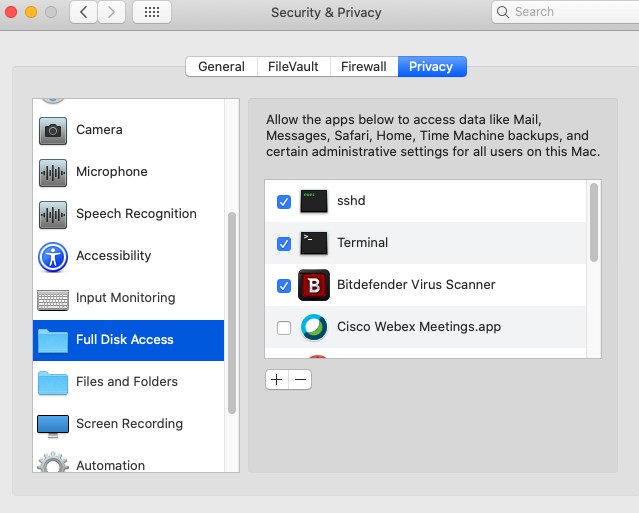Viewport: 639px width, 513px height.
Task: Click the Terminal app icon in list
Action: tap(314, 243)
